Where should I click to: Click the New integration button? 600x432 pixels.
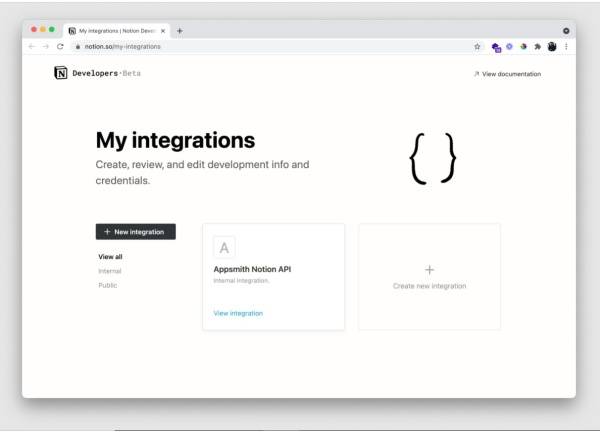(x=135, y=232)
